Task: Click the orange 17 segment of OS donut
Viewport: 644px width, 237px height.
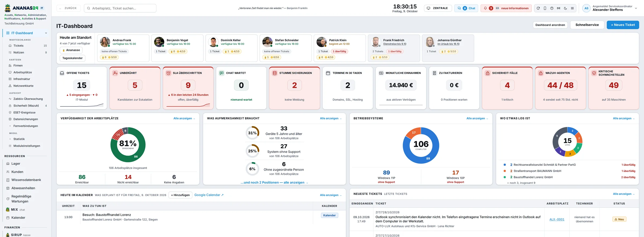Action: [x=414, y=133]
